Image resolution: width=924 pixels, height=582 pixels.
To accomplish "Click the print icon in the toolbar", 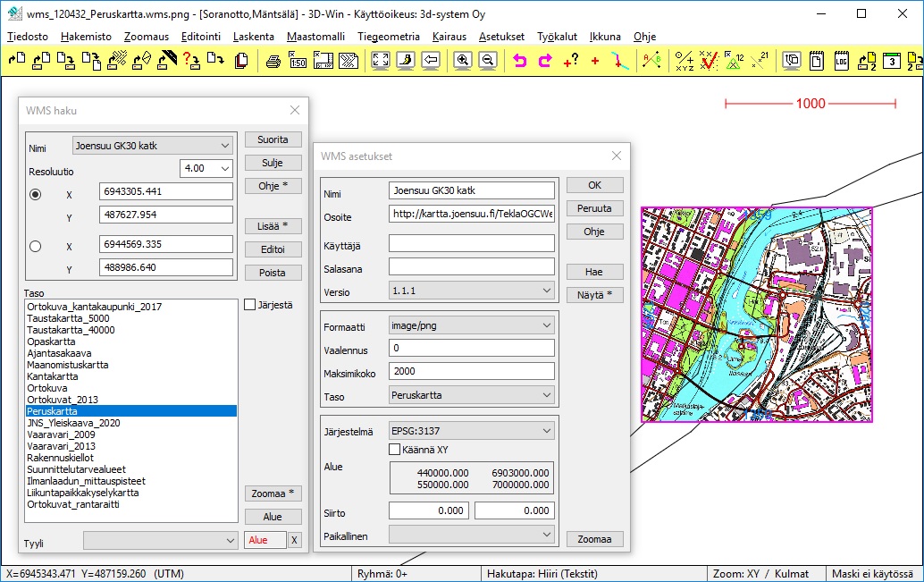I will coord(273,60).
